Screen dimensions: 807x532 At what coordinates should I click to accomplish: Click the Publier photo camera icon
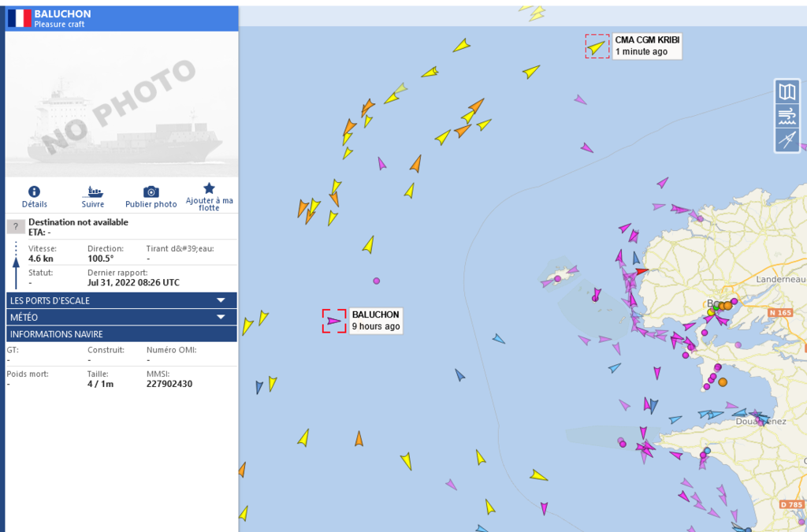click(x=151, y=192)
